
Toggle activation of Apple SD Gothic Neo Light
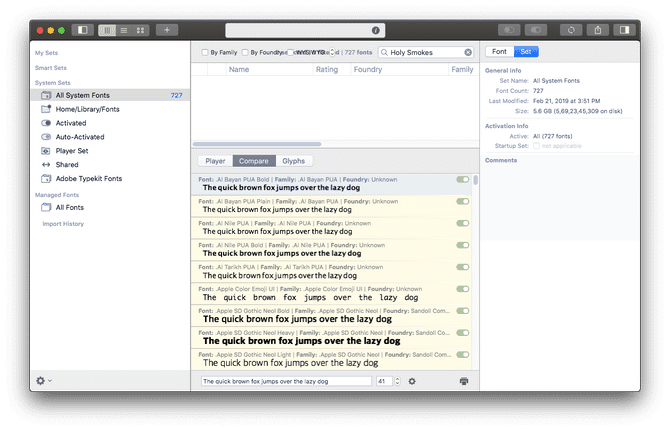point(463,355)
